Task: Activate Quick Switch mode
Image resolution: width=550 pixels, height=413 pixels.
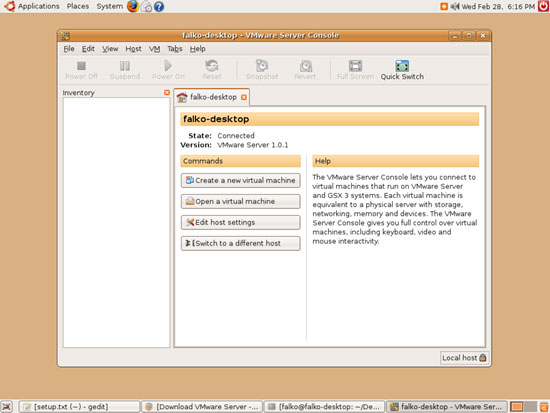Action: tap(402, 70)
